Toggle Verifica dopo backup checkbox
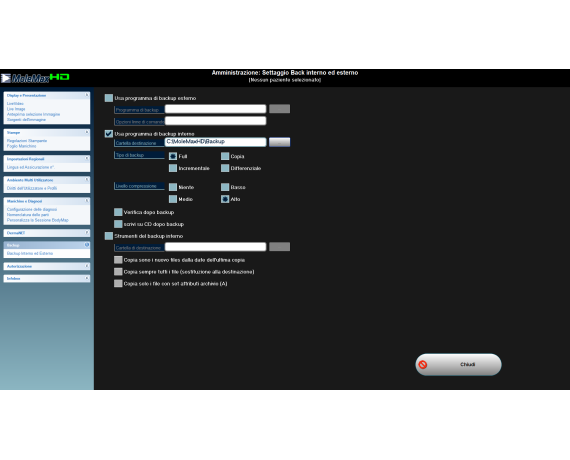 coord(118,212)
